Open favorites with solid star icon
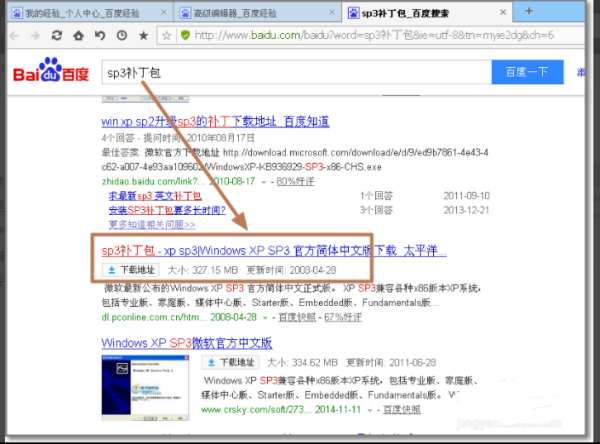Viewport: 600px width, 444px height. tap(143, 36)
